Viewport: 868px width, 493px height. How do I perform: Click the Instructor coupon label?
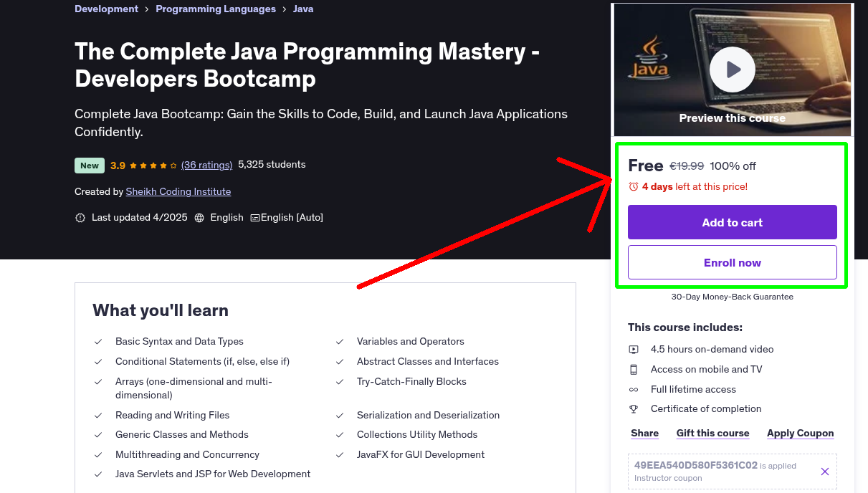668,478
